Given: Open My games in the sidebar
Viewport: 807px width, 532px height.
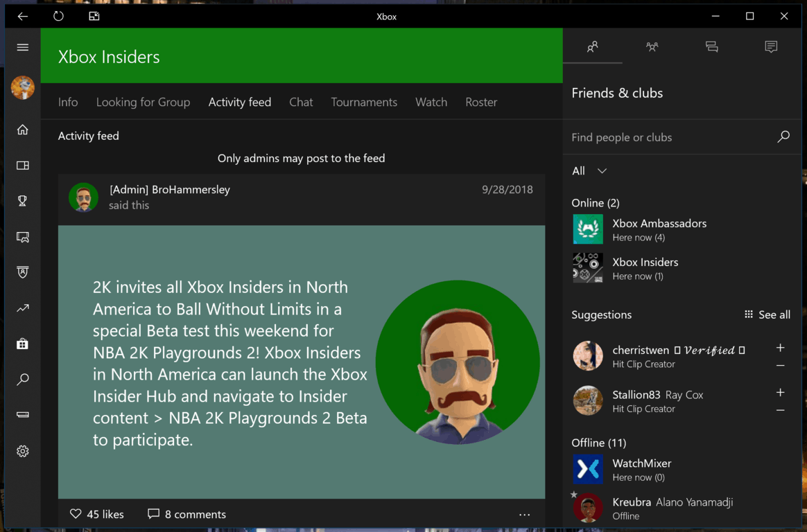Looking at the screenshot, I should [x=23, y=166].
